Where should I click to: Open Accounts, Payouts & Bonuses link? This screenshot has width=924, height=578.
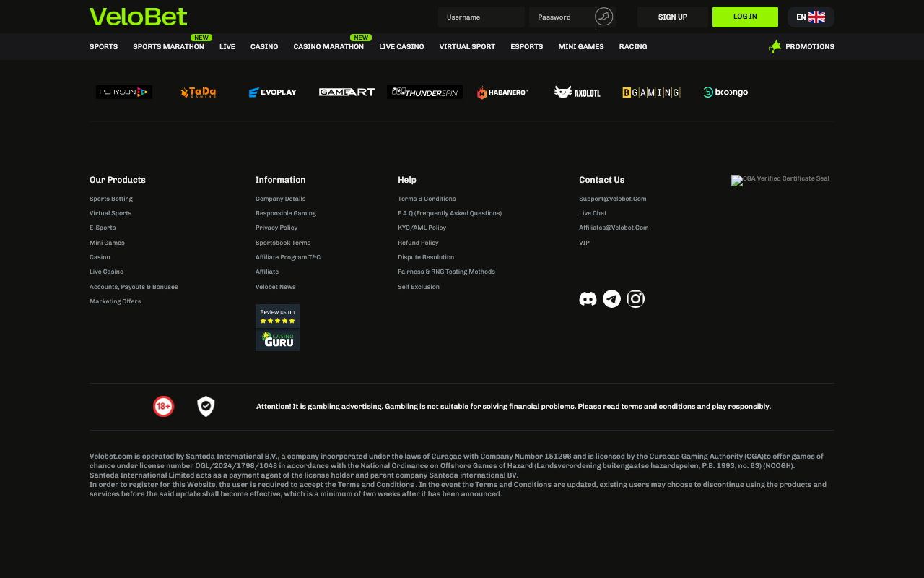pos(134,287)
